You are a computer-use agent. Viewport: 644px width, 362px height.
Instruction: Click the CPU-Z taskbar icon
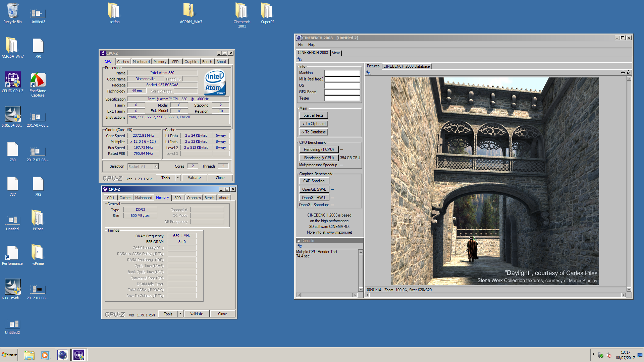click(x=79, y=355)
